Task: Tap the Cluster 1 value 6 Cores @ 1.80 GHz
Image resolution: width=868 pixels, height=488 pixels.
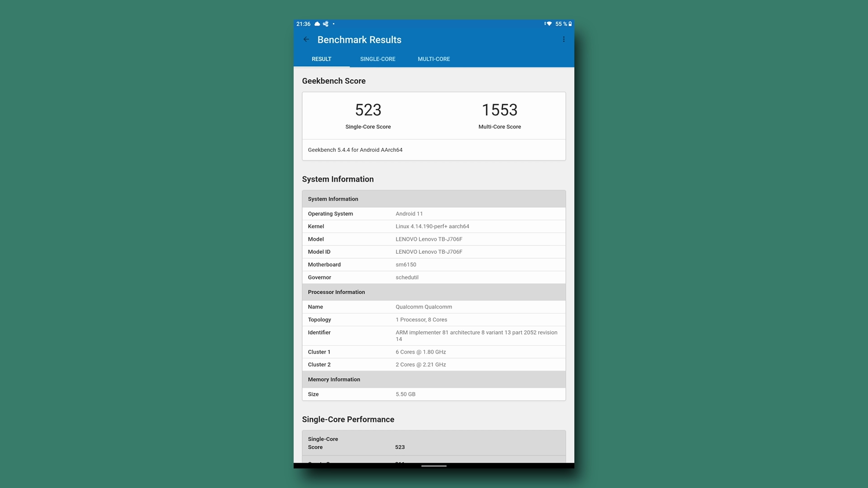Action: point(421,352)
